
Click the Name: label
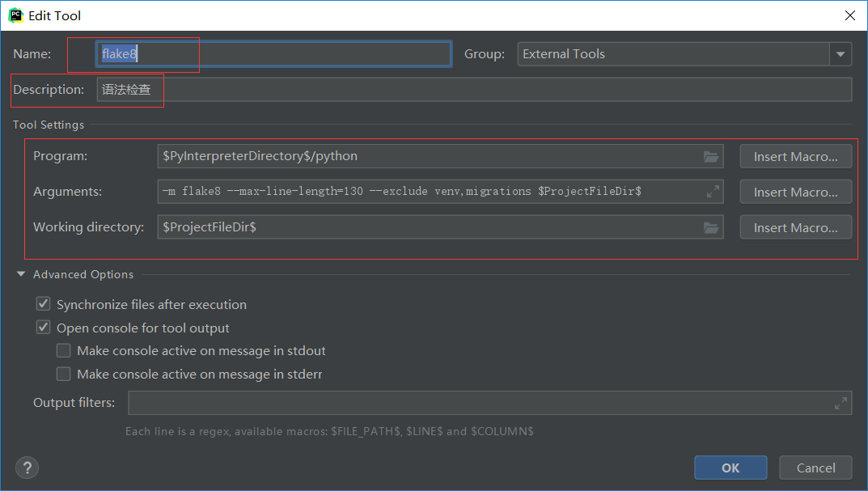pos(32,54)
